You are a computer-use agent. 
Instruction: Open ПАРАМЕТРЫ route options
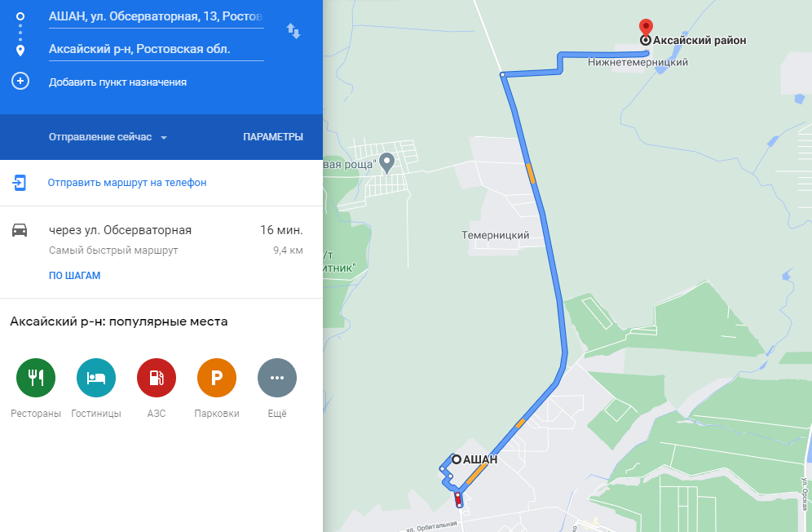pyautogui.click(x=273, y=137)
